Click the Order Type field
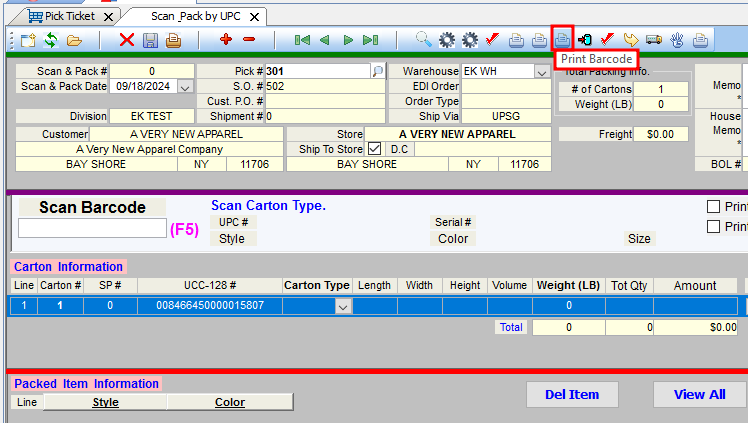Image resolution: width=748 pixels, height=423 pixels. (x=506, y=101)
